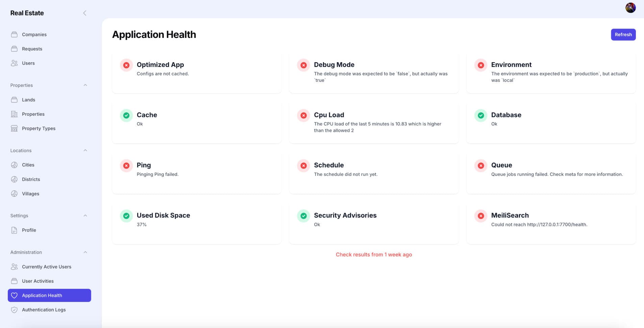Click the Used Disk Space '37%' value
The width and height of the screenshot is (644, 328).
click(142, 225)
